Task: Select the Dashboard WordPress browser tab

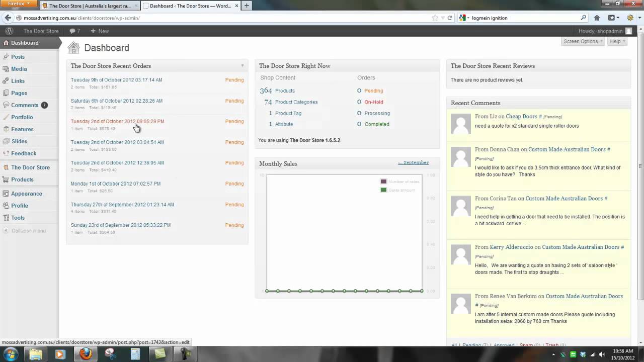Action: tap(190, 6)
